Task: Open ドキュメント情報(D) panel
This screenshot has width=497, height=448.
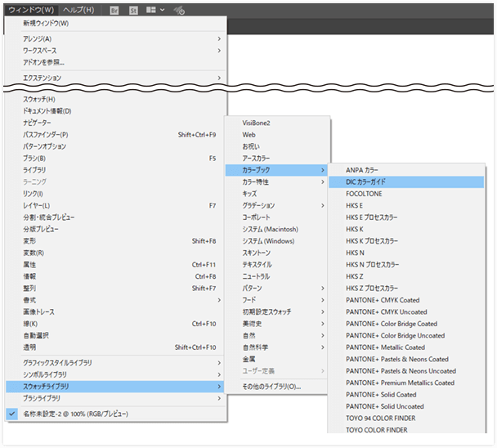Action: pos(116,111)
